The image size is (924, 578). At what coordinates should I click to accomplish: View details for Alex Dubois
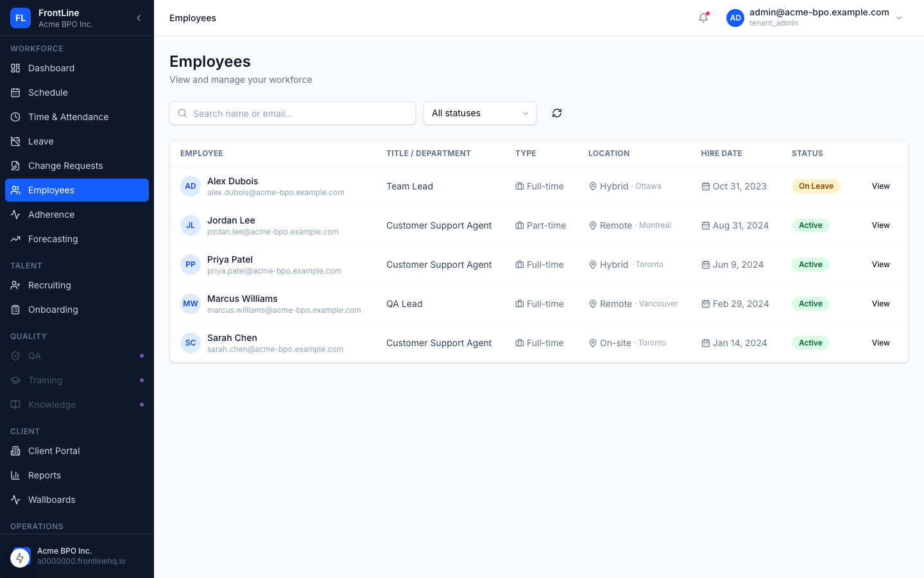pos(880,186)
